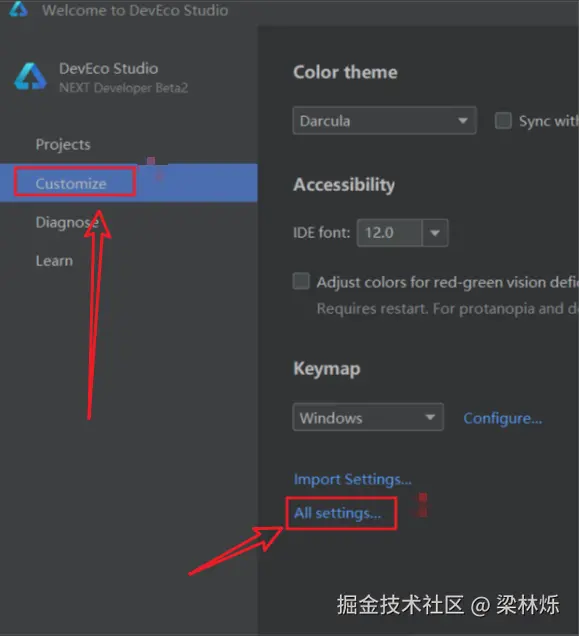Click the IDE font: label
The width and height of the screenshot is (579, 636).
(x=321, y=233)
